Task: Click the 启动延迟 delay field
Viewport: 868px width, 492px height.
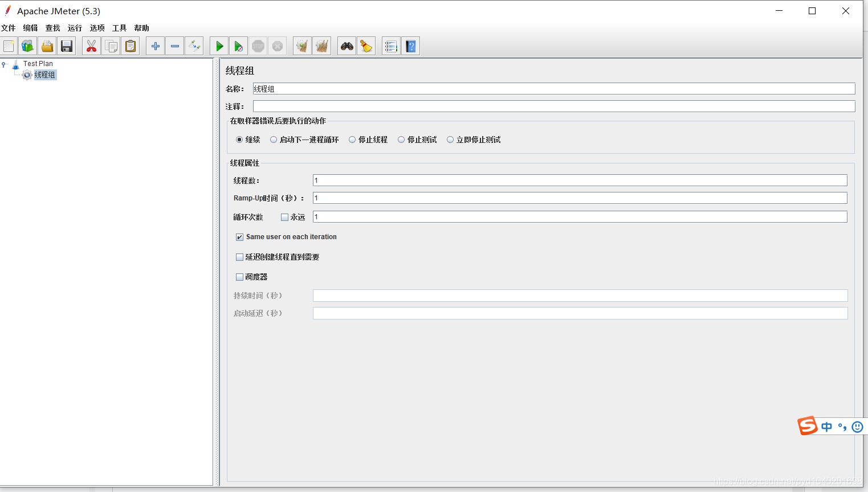Action: point(580,313)
